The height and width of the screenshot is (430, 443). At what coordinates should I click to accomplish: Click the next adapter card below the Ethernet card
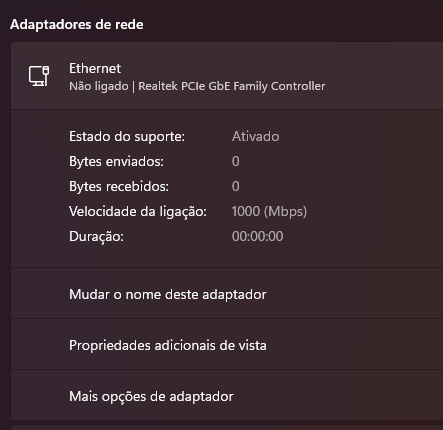(x=227, y=427)
